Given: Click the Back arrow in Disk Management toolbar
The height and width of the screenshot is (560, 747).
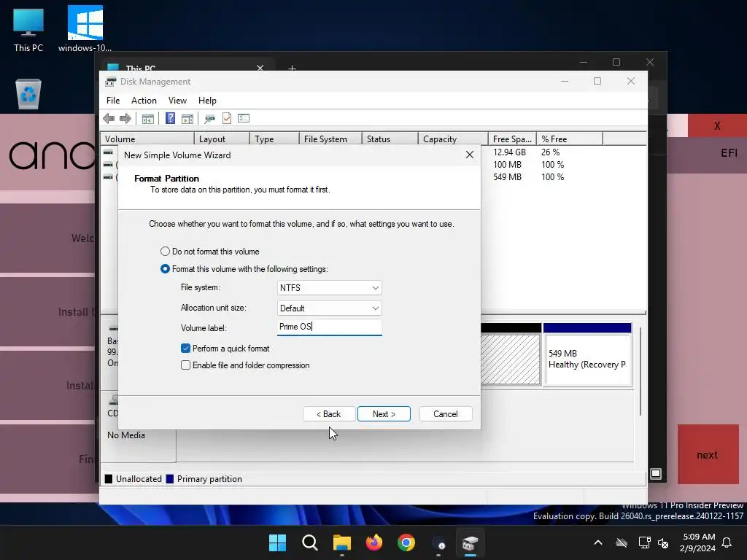Looking at the screenshot, I should pos(109,119).
